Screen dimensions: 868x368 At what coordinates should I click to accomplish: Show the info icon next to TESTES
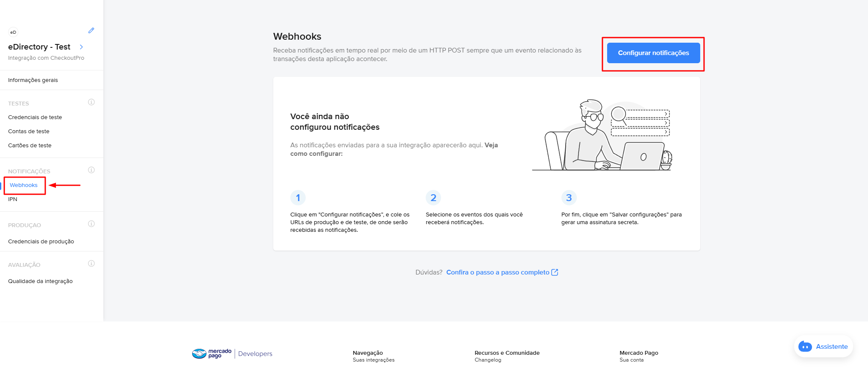coord(91,102)
